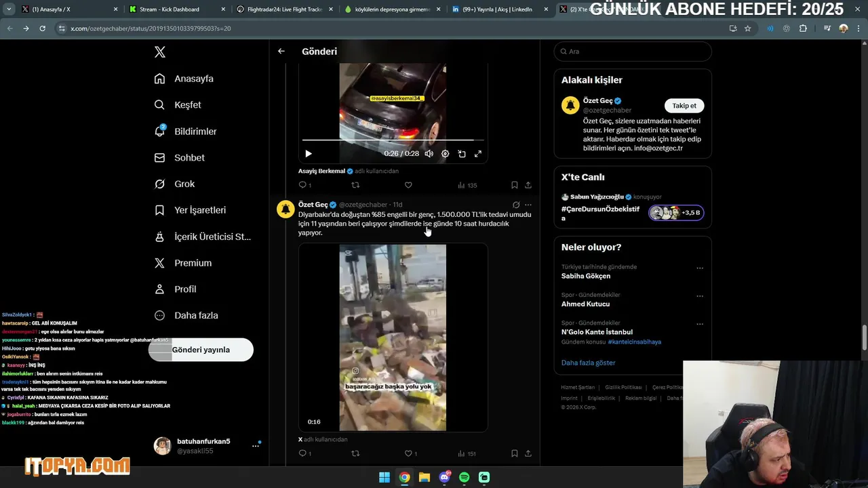Open Spotify from taskbar
The height and width of the screenshot is (488, 868).
point(465,477)
